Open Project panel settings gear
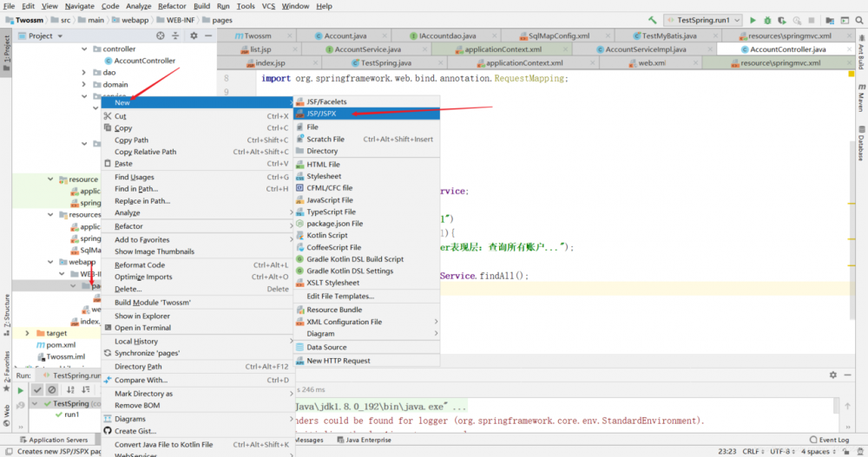Viewport: 868px width, 457px height. (194, 36)
